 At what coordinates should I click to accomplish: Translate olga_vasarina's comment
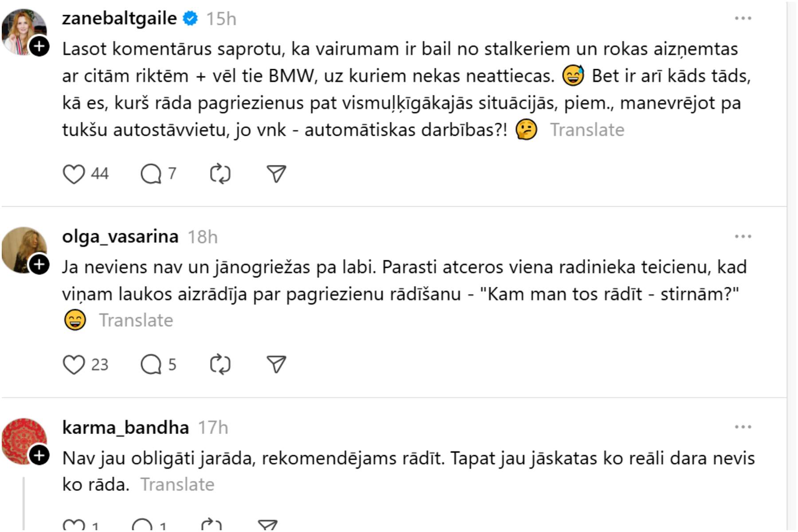coord(136,321)
